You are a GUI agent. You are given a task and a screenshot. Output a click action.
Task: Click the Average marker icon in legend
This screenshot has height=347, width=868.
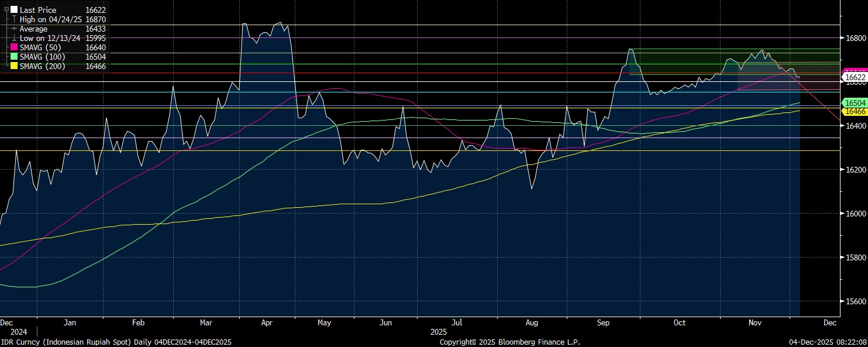coord(14,29)
